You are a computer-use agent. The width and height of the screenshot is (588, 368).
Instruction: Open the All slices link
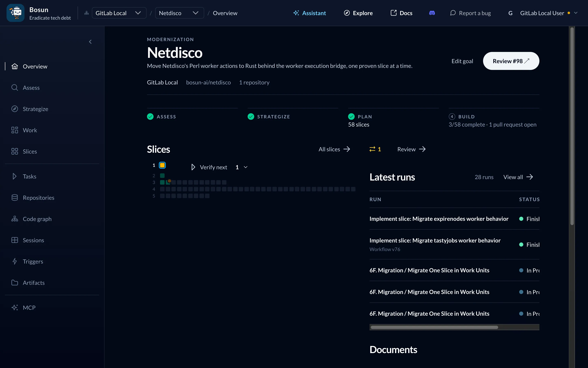[334, 149]
